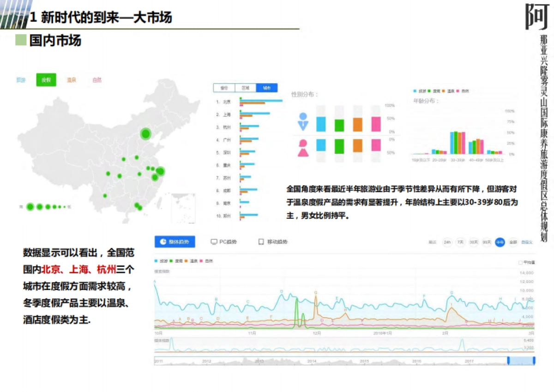Click the 城市 ranking button
This screenshot has height=392, width=554.
point(267,87)
